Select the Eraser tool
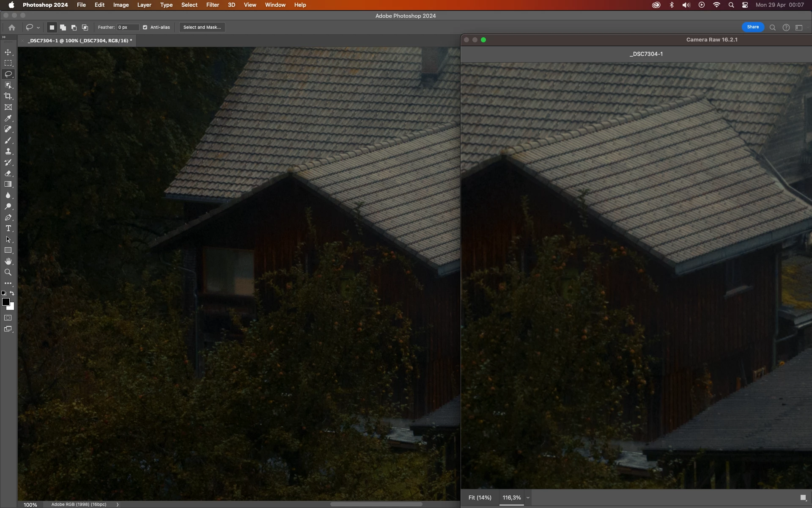The image size is (812, 508). 8,174
